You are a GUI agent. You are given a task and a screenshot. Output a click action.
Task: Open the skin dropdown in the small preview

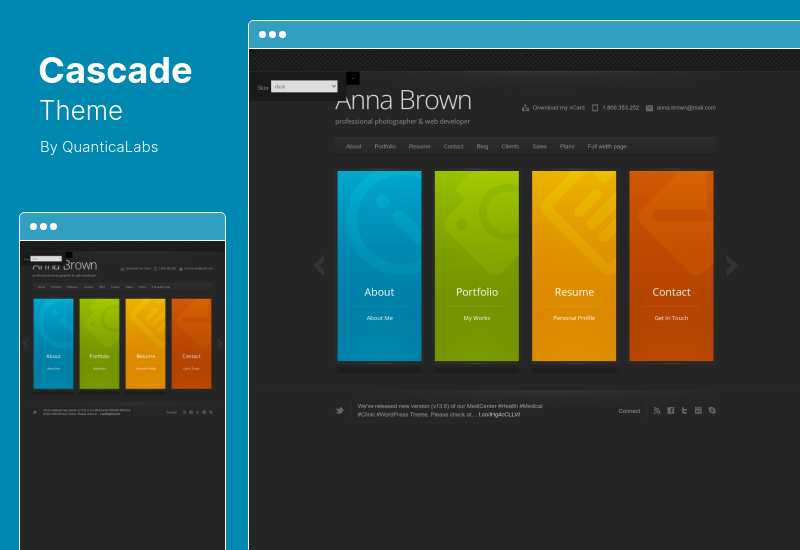pos(46,259)
